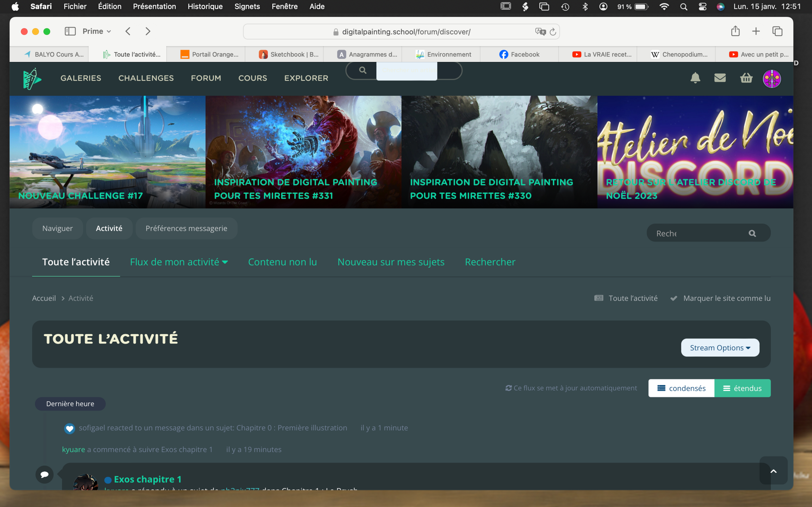
Task: Open the messages envelope icon
Action: [720, 78]
